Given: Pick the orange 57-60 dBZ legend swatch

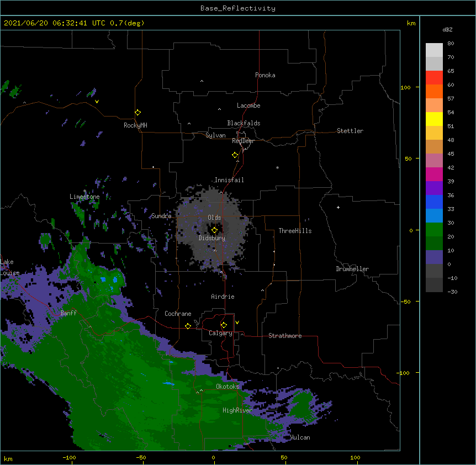Looking at the screenshot, I should pos(434,91).
